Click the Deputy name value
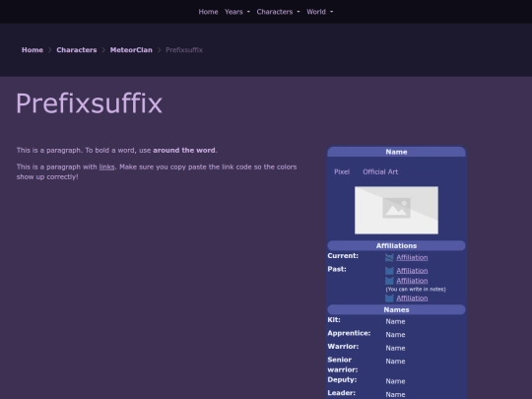Screen dimensions: 532x399 pyautogui.click(x=395, y=381)
